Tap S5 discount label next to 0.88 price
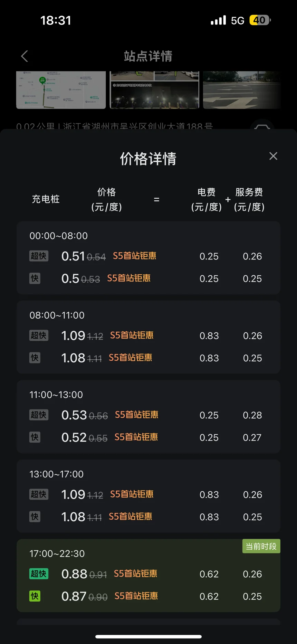Image resolution: width=297 pixels, height=644 pixels. tap(135, 574)
